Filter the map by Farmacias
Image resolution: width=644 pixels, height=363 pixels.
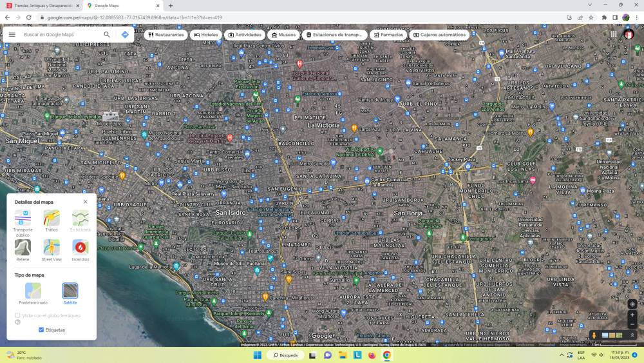coord(388,35)
